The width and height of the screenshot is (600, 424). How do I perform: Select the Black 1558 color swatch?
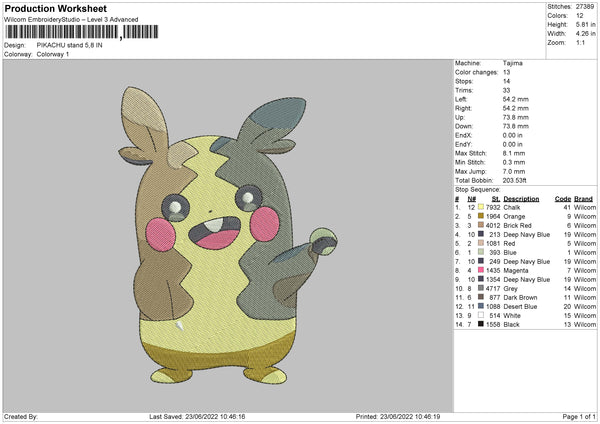coord(481,324)
